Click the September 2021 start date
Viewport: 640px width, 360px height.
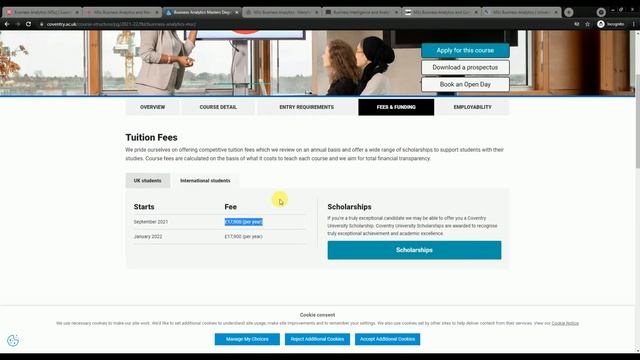tap(151, 222)
